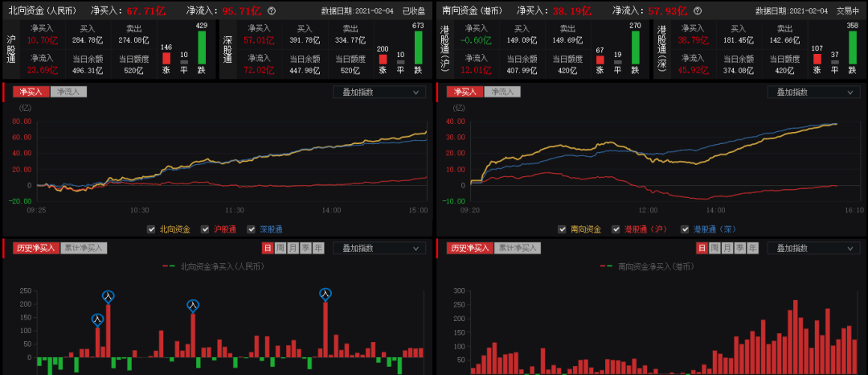Switch southbound history to 年 period

click(753, 248)
